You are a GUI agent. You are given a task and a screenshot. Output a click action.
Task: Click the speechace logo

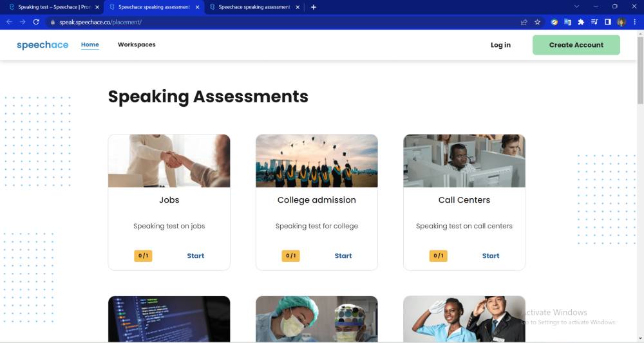(43, 45)
